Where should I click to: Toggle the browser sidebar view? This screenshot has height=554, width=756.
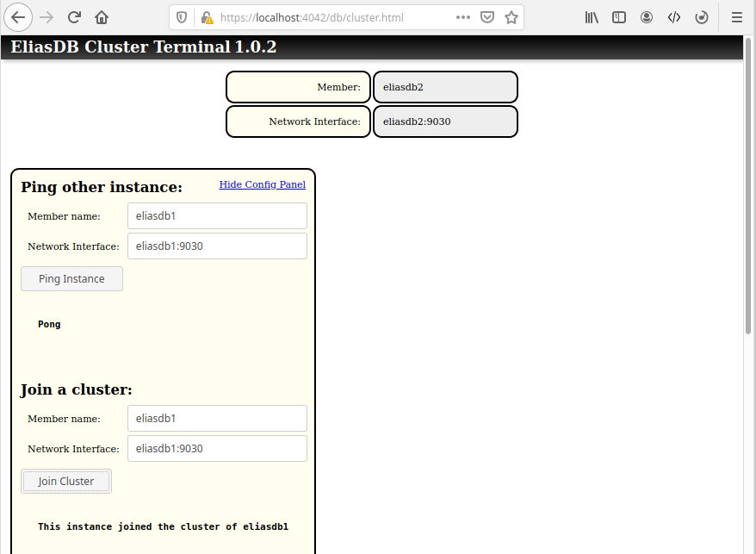tap(619, 17)
